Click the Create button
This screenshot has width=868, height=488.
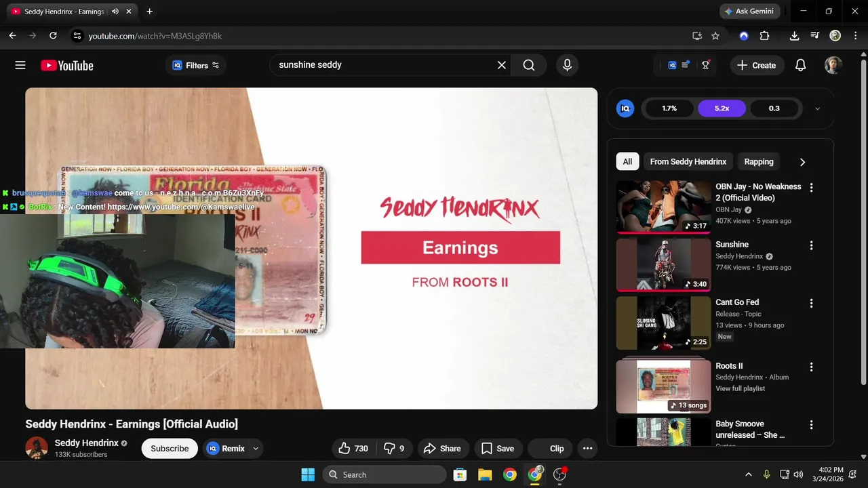756,65
